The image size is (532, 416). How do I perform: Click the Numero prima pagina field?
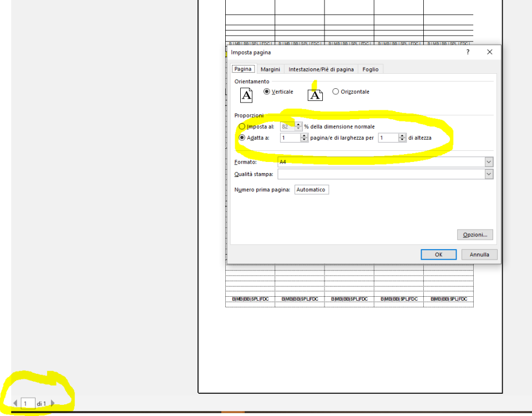tap(311, 190)
